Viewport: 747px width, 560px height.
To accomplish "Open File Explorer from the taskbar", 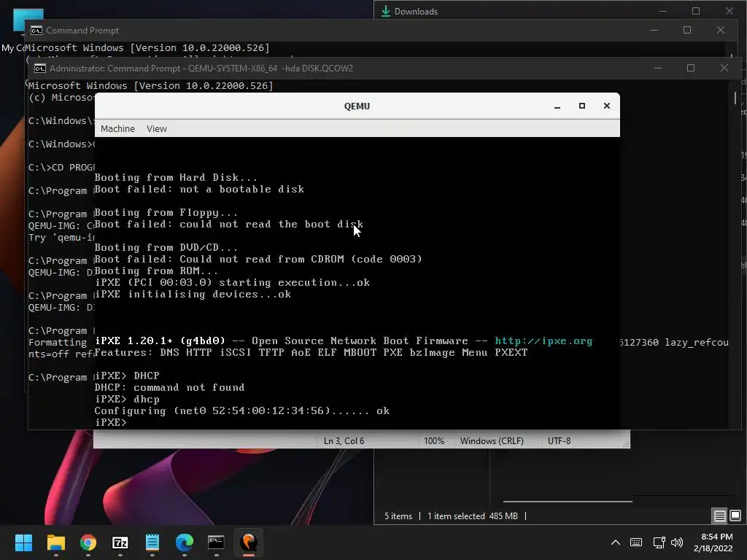I will 55,542.
